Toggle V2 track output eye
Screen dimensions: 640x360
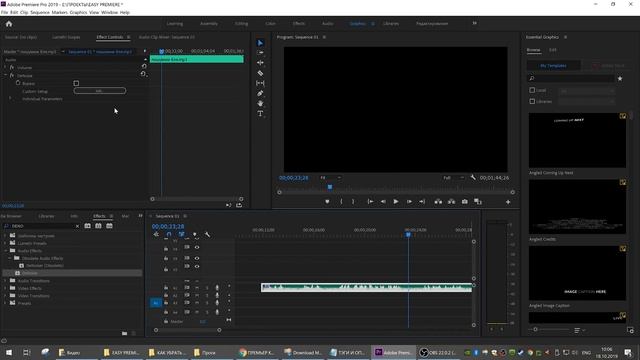(197, 258)
